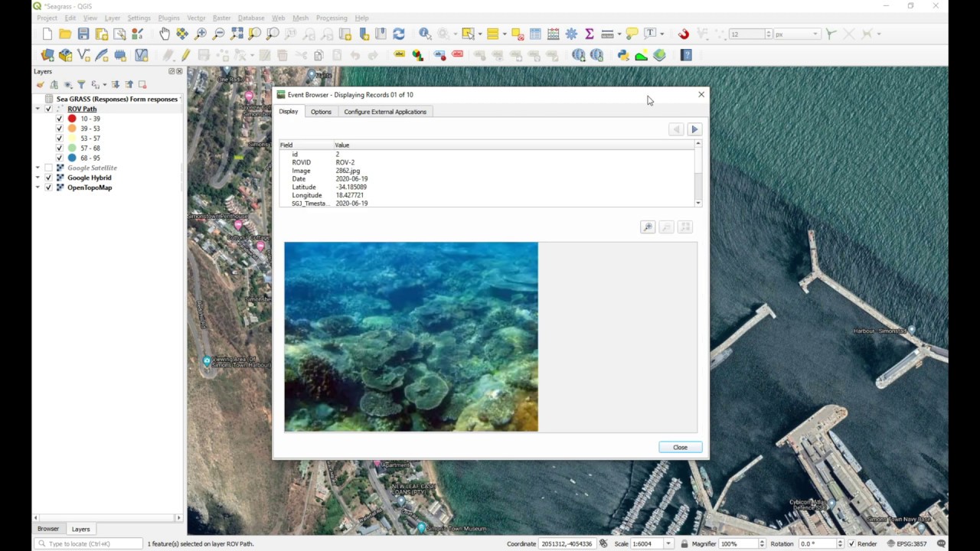Image resolution: width=980 pixels, height=551 pixels.
Task: Select the Pan Map hand tool
Action: click(164, 34)
